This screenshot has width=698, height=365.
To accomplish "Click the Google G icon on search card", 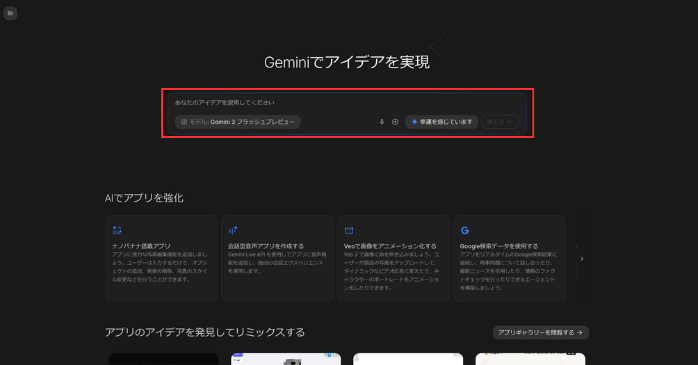I will [x=465, y=230].
